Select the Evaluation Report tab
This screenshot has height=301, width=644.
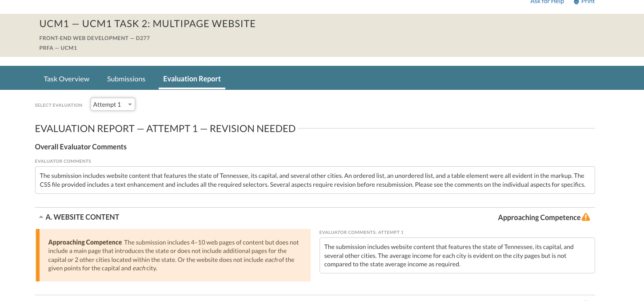point(192,79)
